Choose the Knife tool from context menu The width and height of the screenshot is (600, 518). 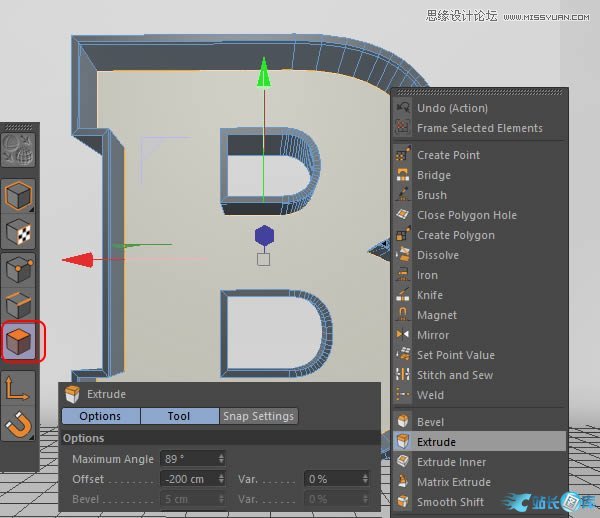point(429,295)
